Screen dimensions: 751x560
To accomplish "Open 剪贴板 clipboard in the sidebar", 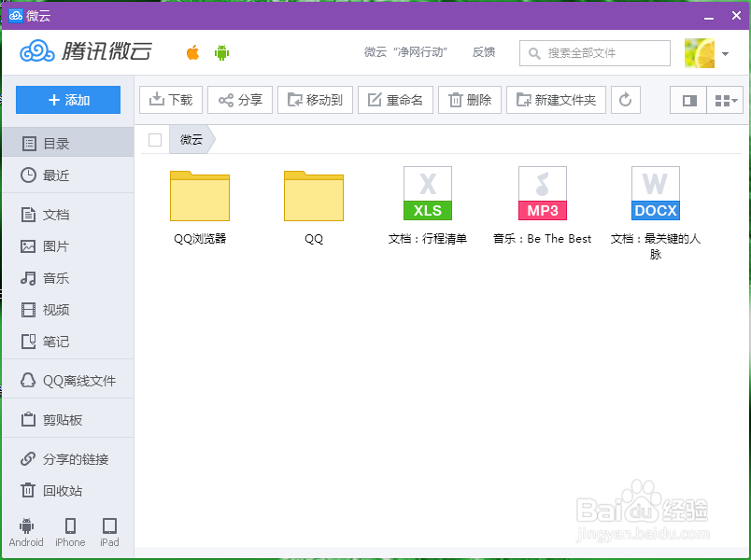I will click(x=67, y=420).
